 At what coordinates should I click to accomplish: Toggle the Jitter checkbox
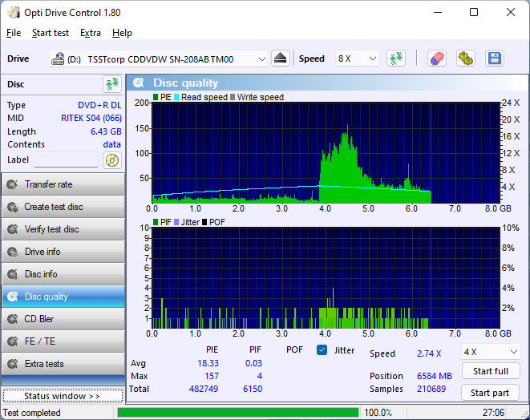[322, 350]
